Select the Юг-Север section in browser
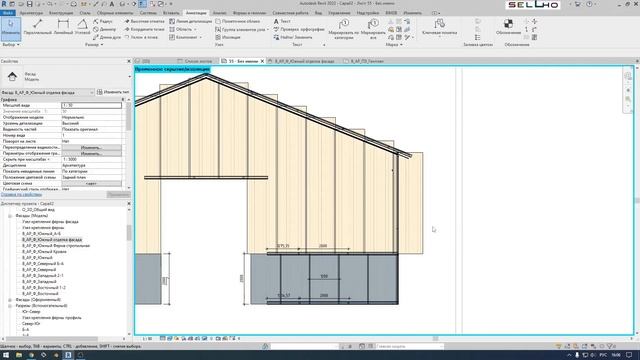The height and width of the screenshot is (360, 640). tap(31, 311)
